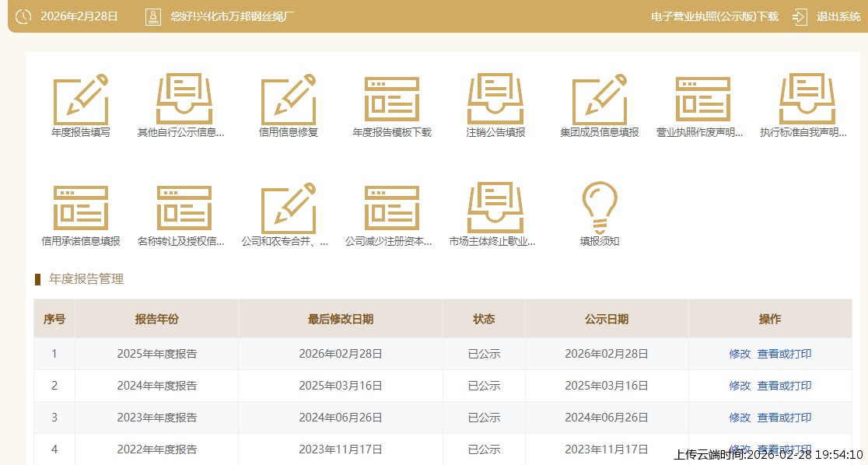Select the 公司减少注册资本 icon
Screen dimensions: 868x465
392,208
